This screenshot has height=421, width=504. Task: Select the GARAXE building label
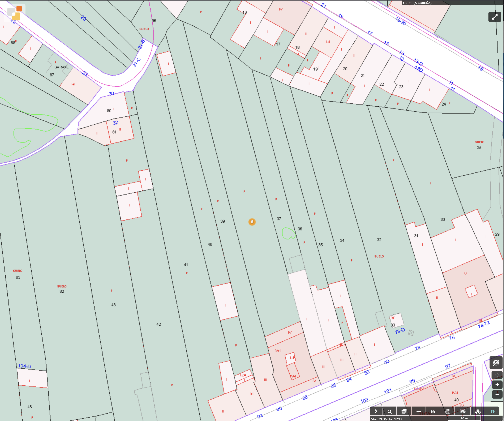(x=61, y=67)
